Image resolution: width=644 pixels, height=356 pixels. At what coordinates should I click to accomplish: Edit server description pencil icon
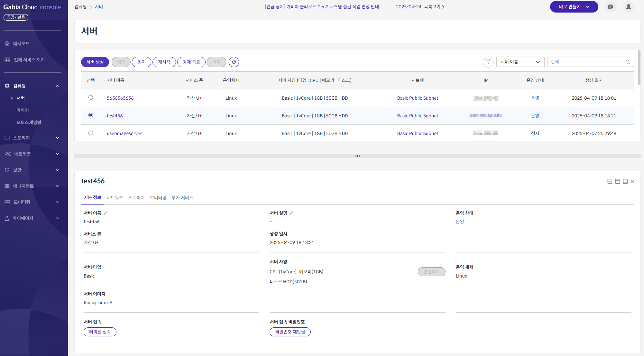(x=292, y=213)
